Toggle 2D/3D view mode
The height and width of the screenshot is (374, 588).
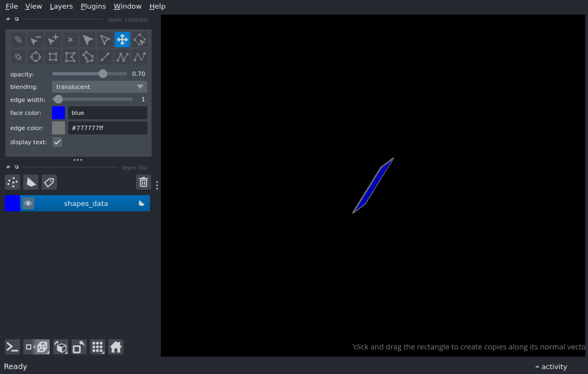(x=37, y=347)
